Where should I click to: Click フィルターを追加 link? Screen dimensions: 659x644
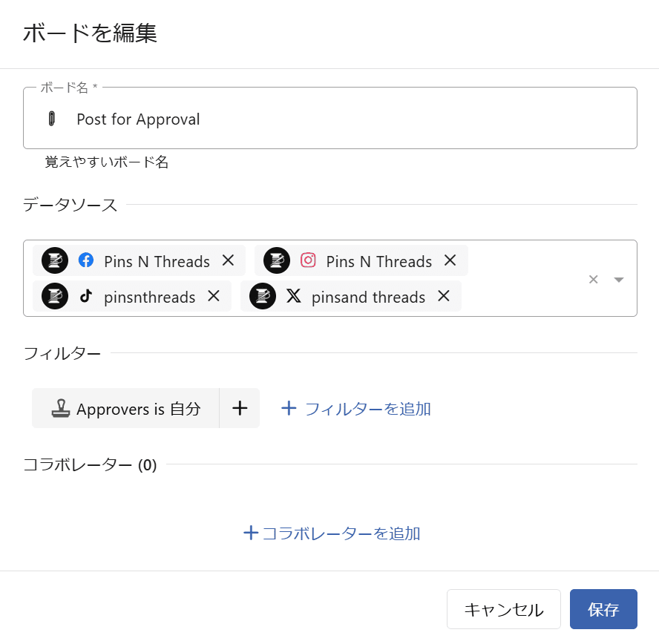pos(356,408)
